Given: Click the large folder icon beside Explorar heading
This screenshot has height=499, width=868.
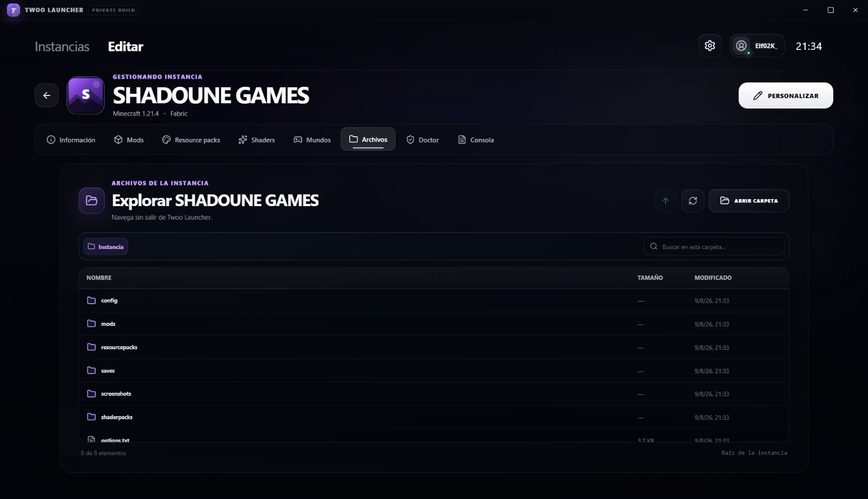Looking at the screenshot, I should (92, 201).
